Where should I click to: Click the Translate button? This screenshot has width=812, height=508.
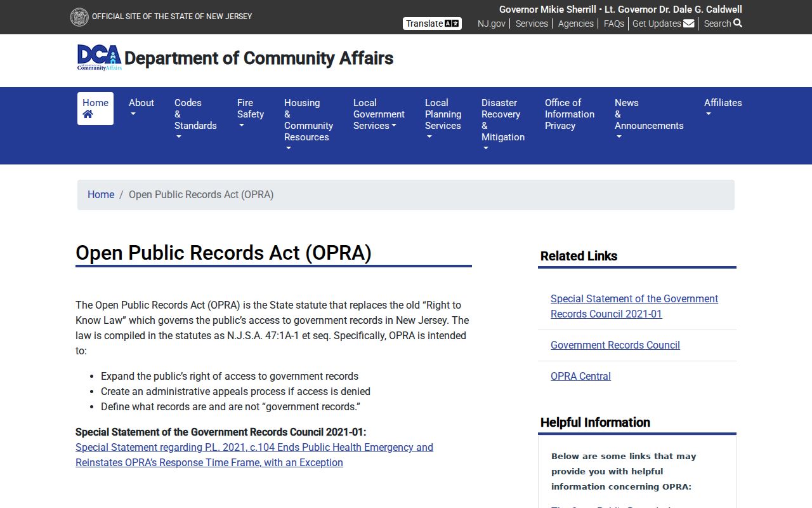point(432,23)
